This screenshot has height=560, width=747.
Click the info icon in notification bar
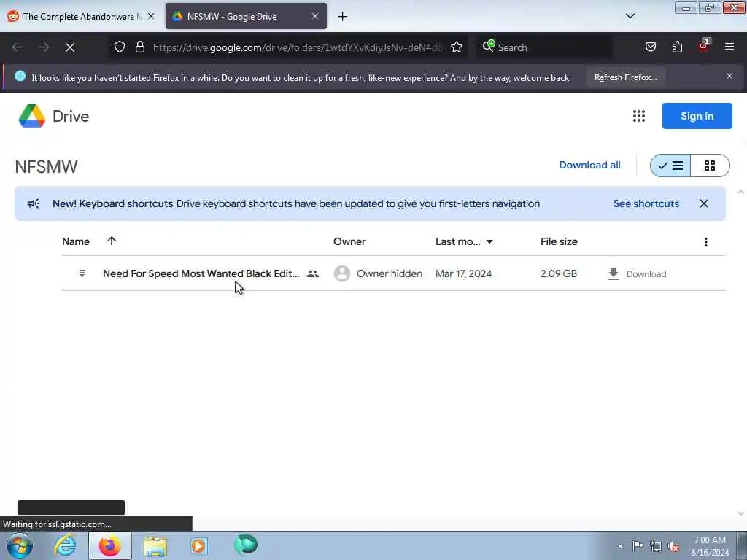coord(20,76)
